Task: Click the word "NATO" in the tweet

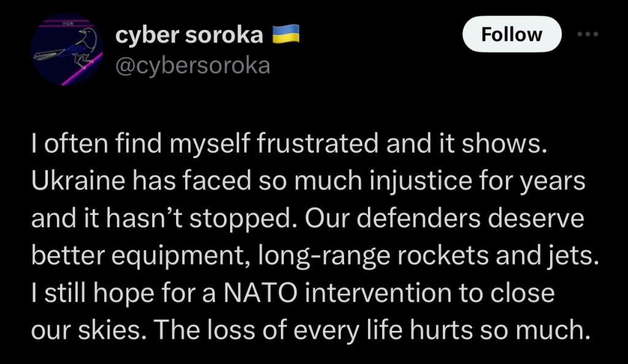Action: 267,294
